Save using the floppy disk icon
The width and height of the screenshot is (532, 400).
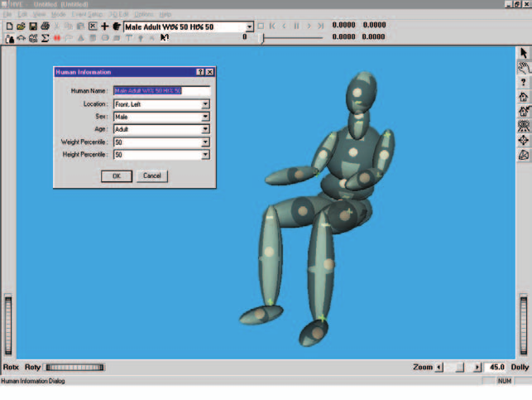33,27
